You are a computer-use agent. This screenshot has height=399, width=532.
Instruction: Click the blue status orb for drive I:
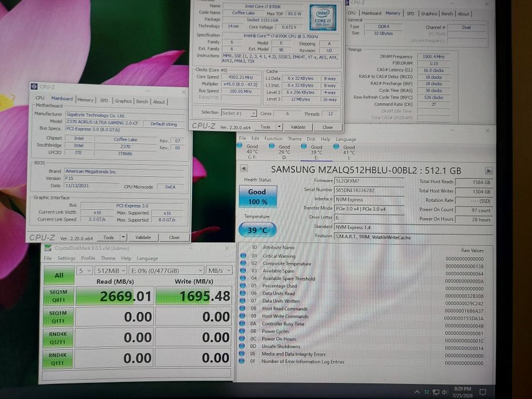336,146
